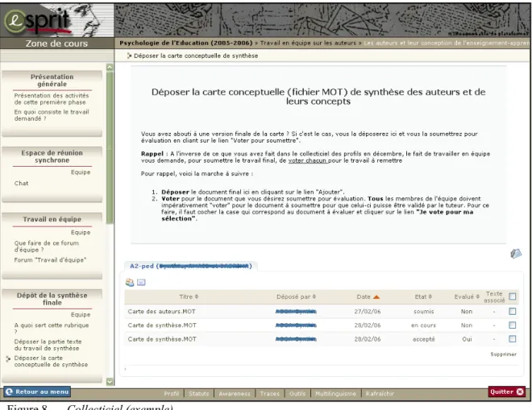The width and height of the screenshot is (532, 410).
Task: Open the A2-ped team tab
Action: point(191,266)
